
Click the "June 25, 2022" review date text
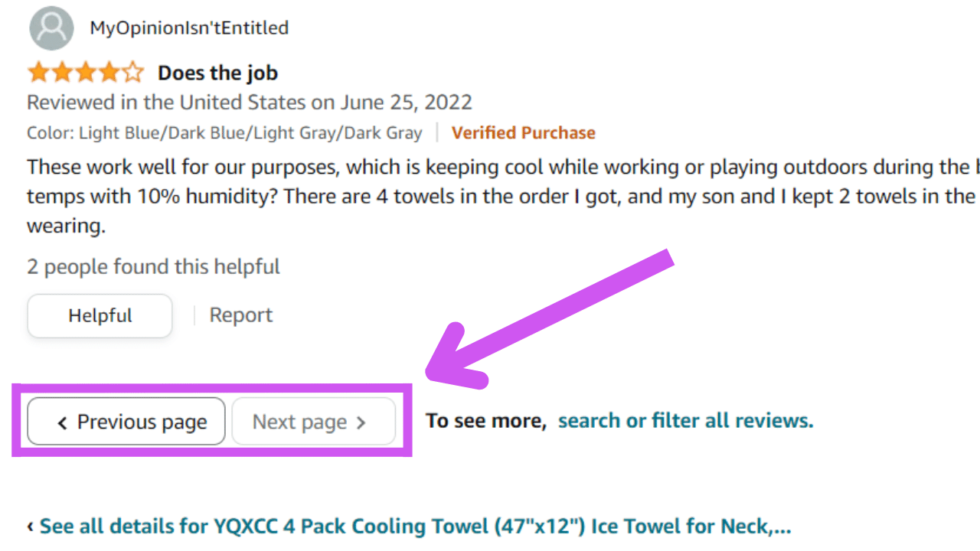[x=407, y=103]
